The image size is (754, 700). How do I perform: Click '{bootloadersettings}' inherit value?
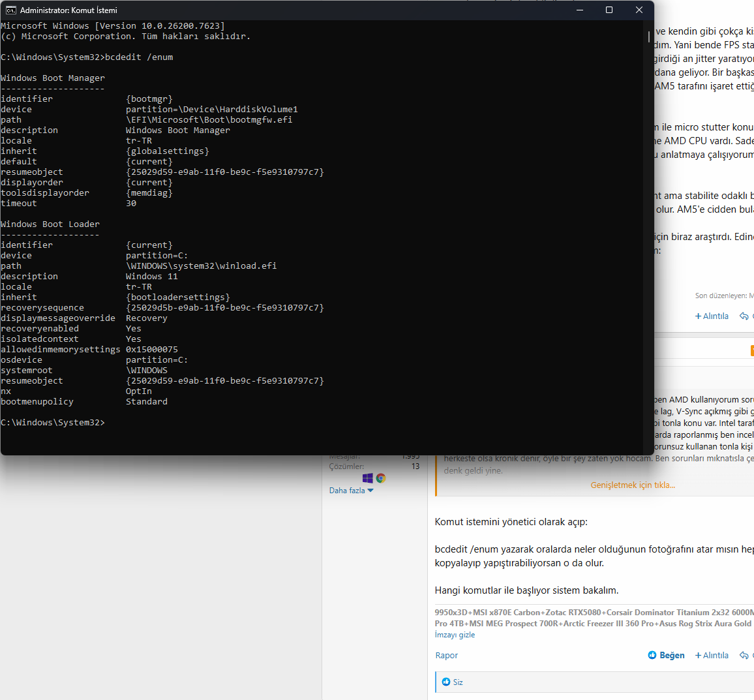click(x=178, y=297)
